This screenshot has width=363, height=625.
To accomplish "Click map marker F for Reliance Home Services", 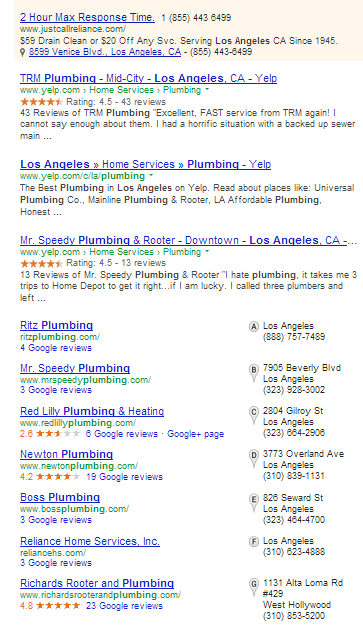I will (x=254, y=542).
